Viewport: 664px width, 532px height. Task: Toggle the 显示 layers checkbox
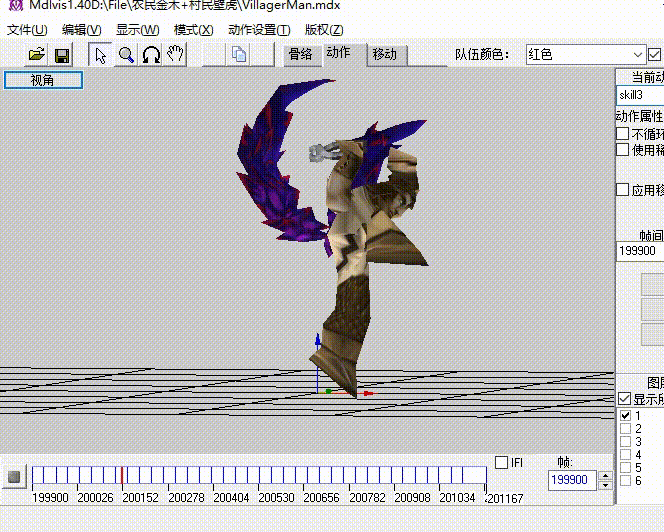coord(625,399)
